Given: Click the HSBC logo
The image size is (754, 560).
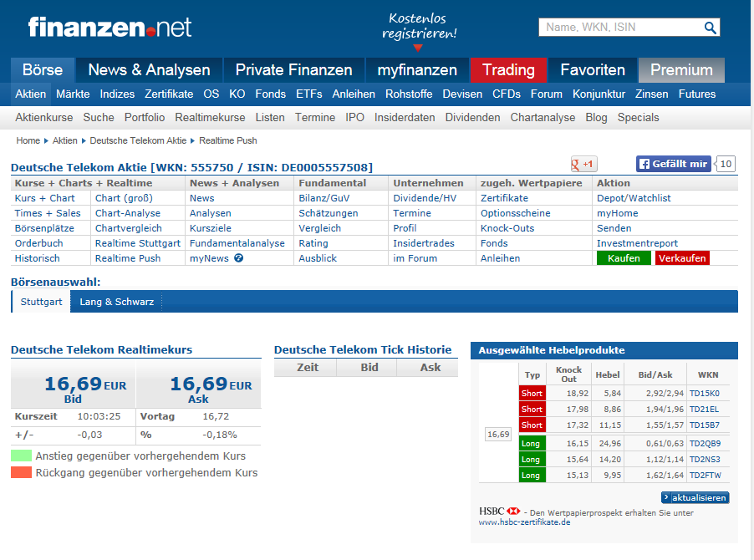Looking at the screenshot, I should pyautogui.click(x=500, y=511).
